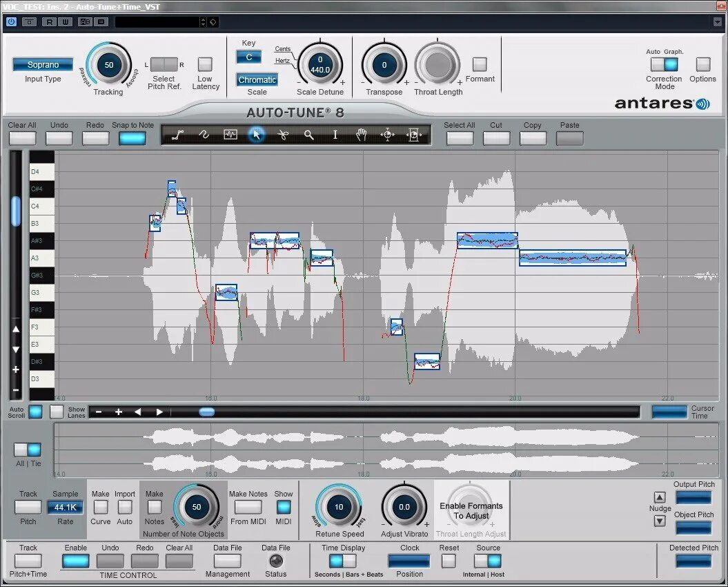Select the Line drawing tool
This screenshot has height=587, width=728.
[178, 135]
